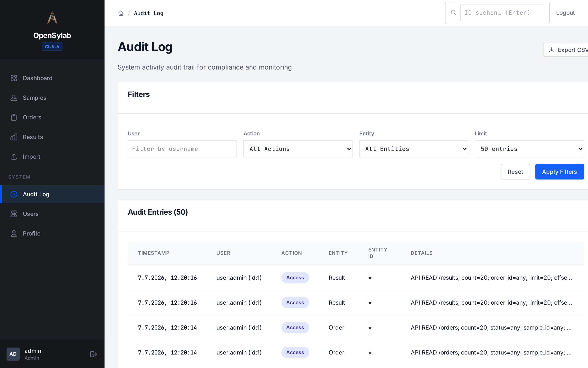Click the Orders clipboard icon
This screenshot has height=368, width=588.
pyautogui.click(x=14, y=117)
